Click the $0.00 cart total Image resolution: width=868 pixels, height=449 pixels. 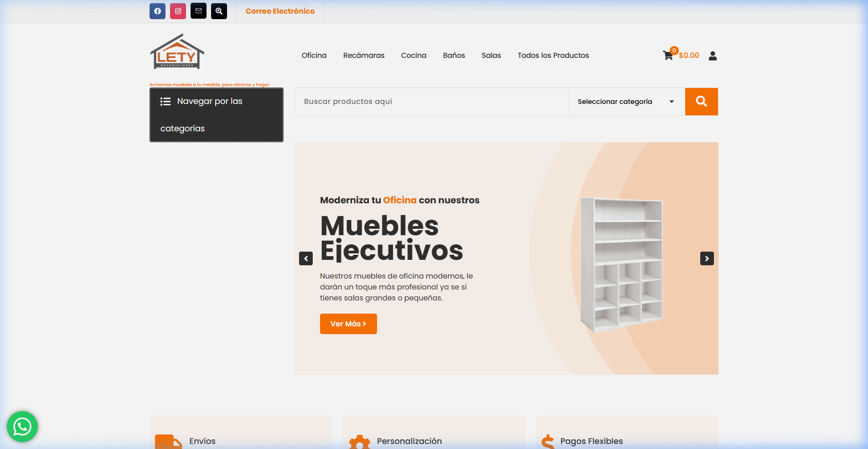click(689, 55)
